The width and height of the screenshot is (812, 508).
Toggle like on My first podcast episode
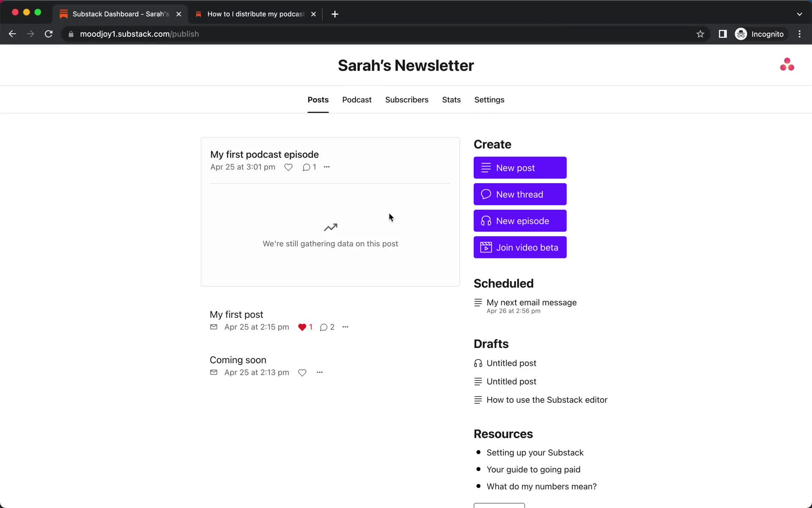coord(288,167)
